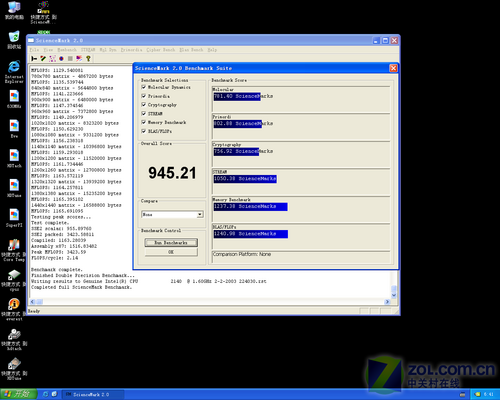Open the Cipher Bench menu

(x=161, y=50)
